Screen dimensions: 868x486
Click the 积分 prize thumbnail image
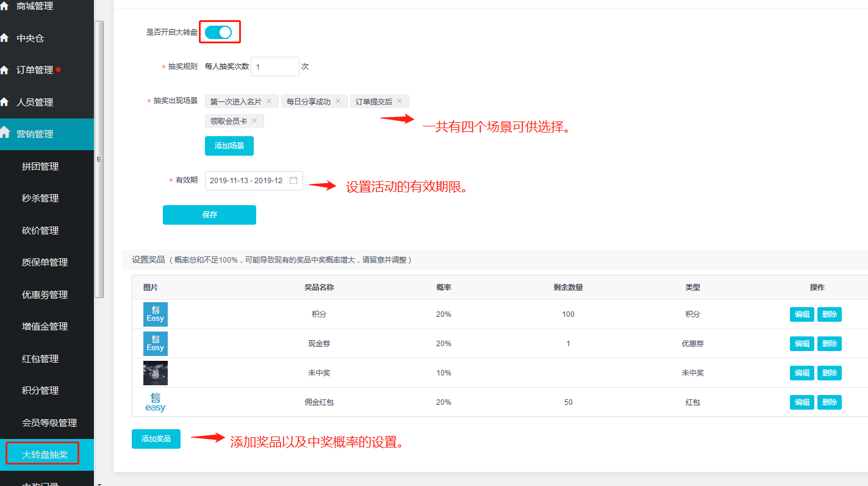click(x=156, y=314)
